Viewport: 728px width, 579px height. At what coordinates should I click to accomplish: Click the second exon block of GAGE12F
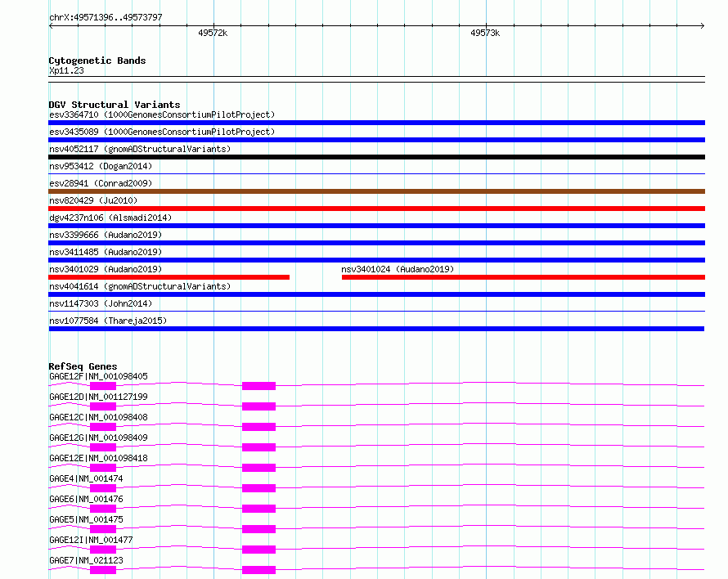pos(258,386)
